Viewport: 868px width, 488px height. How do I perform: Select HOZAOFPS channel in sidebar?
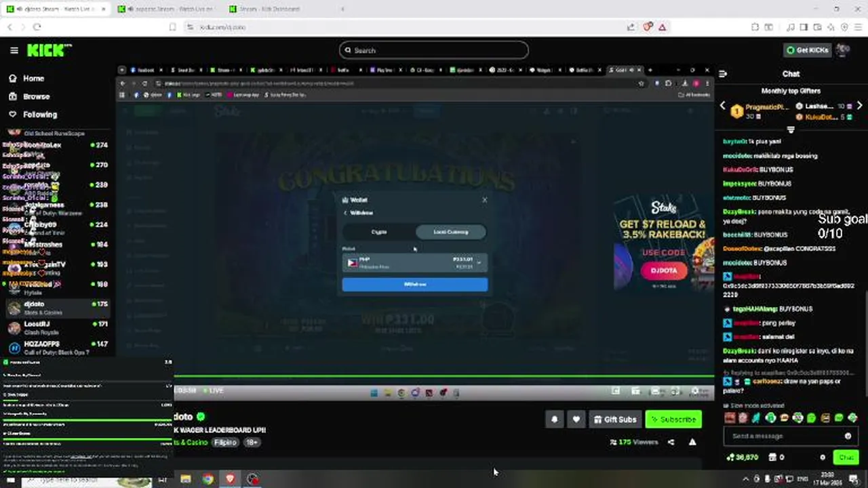[57, 348]
